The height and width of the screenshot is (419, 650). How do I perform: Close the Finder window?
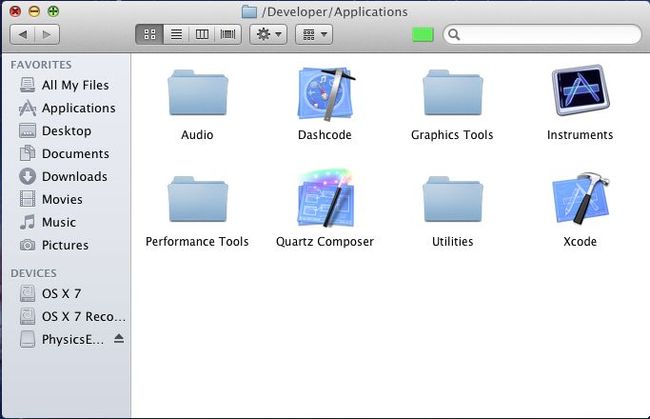coord(15,11)
